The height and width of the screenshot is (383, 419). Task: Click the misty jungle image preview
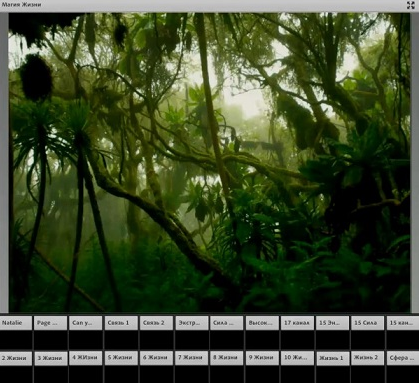click(x=209, y=162)
